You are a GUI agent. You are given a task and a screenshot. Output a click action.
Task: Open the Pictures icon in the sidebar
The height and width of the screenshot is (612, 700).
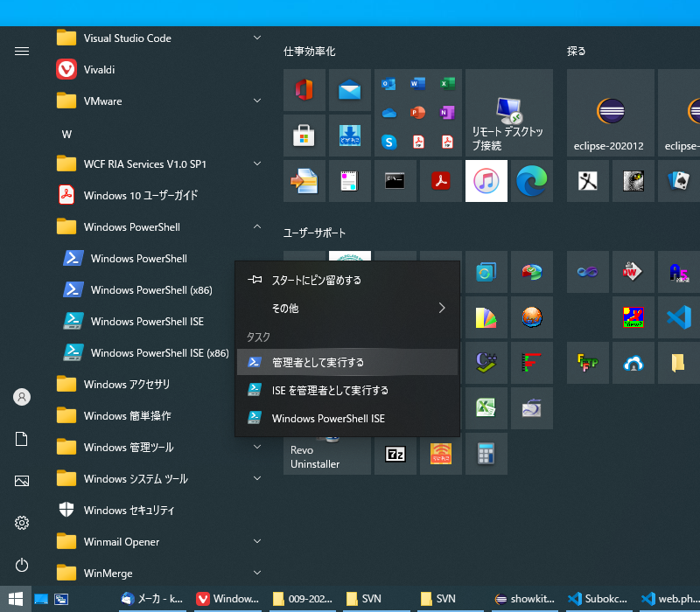point(22,481)
